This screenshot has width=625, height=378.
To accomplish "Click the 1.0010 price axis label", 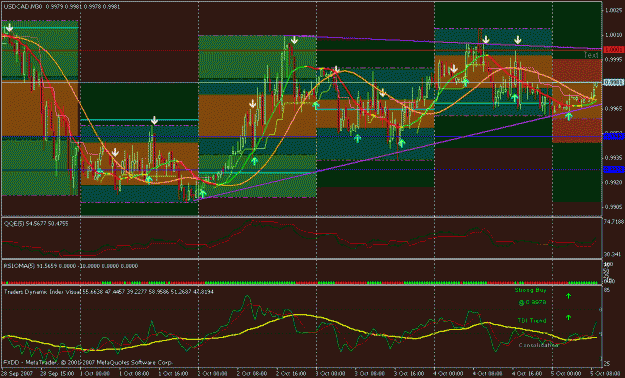I will [614, 35].
